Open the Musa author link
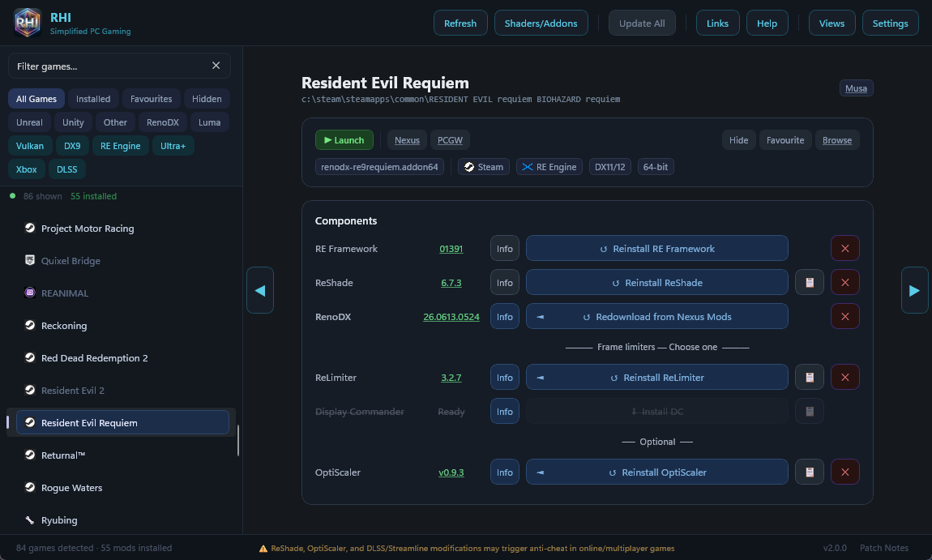This screenshot has height=560, width=932. [x=856, y=88]
